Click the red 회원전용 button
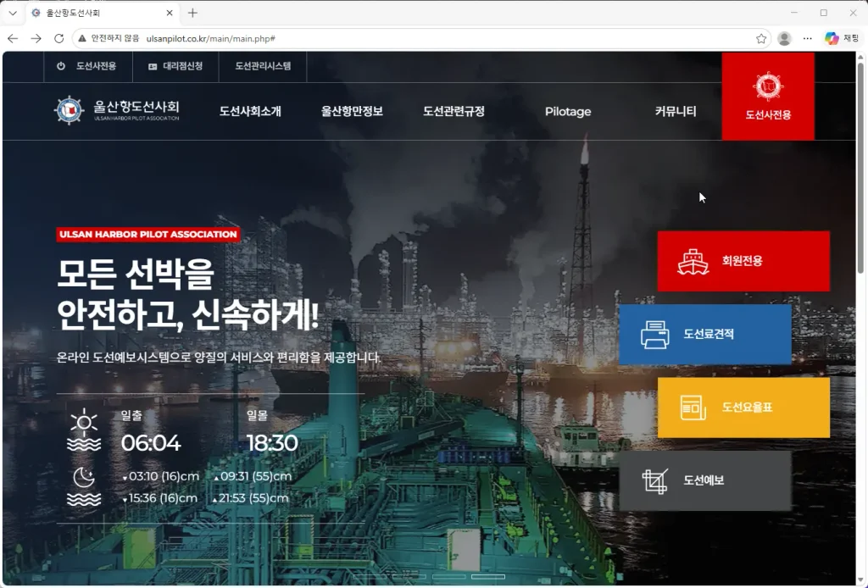The height and width of the screenshot is (588, 868). [743, 261]
